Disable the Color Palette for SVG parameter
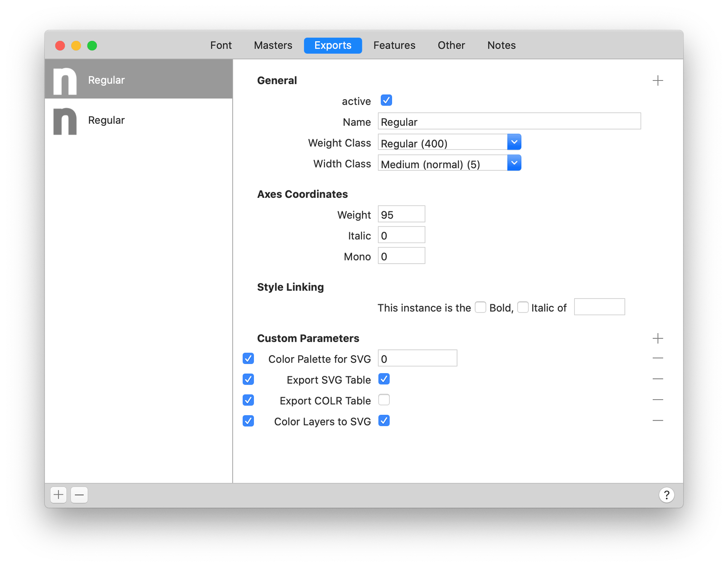Viewport: 728px width, 567px height. [x=248, y=358]
